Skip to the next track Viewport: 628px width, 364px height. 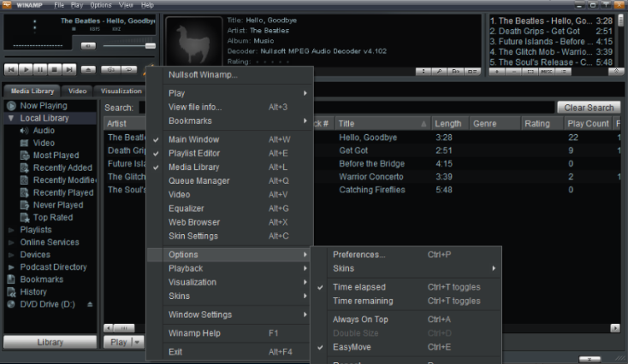click(x=69, y=69)
